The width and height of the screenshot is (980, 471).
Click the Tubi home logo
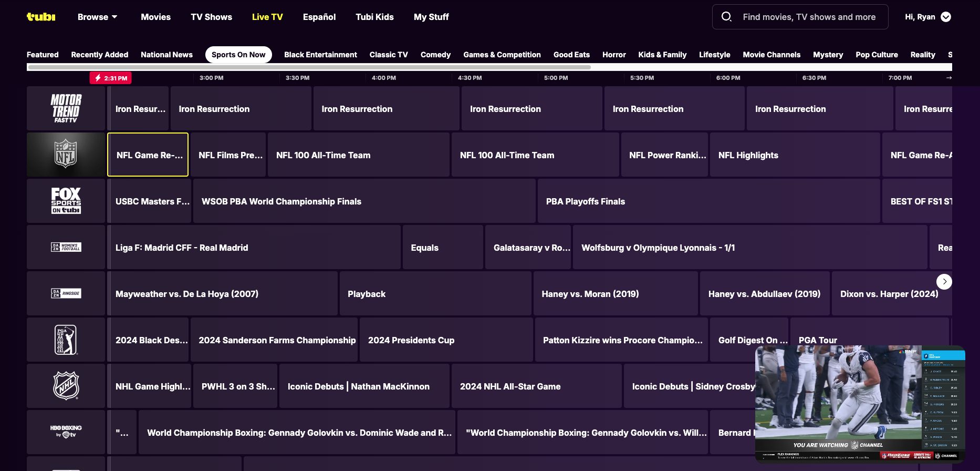pyautogui.click(x=41, y=17)
